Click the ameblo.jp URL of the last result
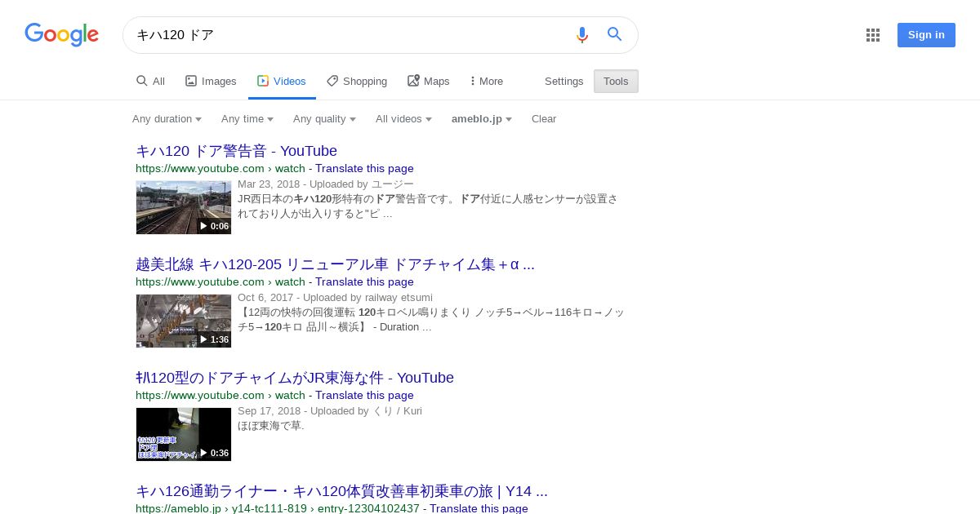This screenshot has height=514, width=980. click(278, 508)
